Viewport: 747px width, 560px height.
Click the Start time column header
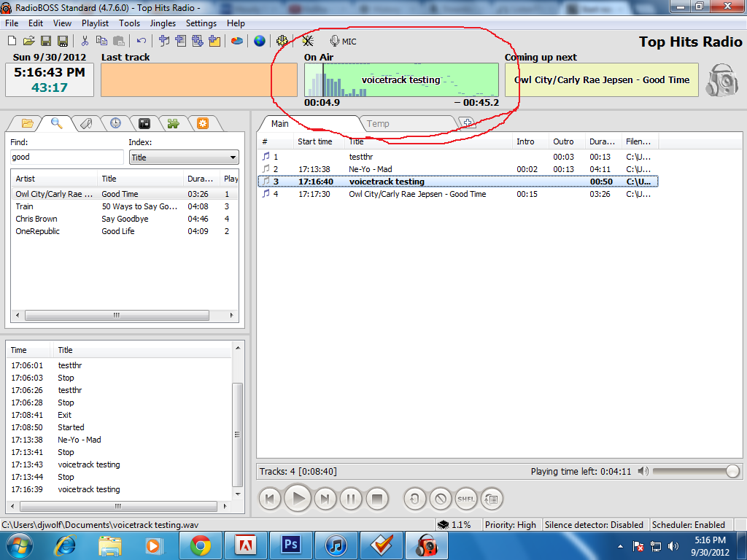[319, 142]
